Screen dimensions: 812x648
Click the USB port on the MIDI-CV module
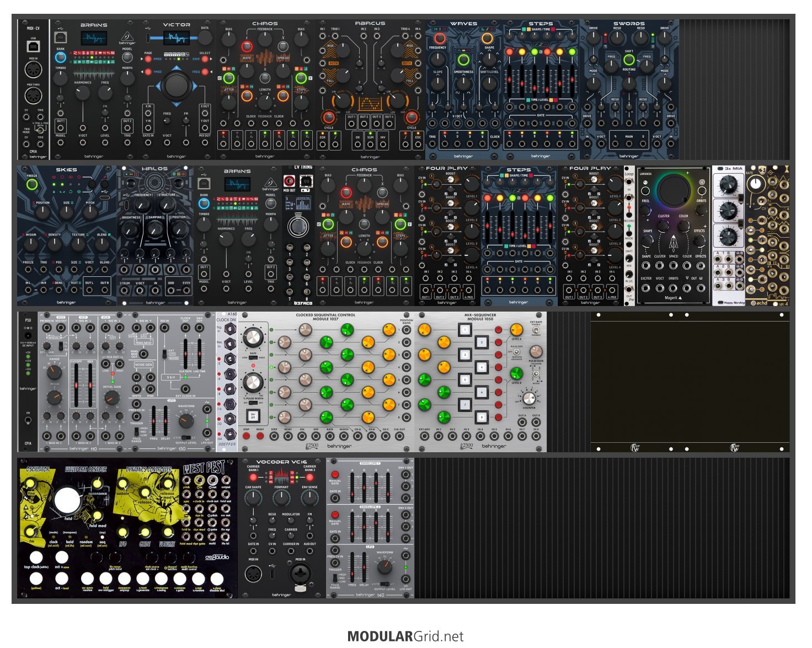[33, 47]
